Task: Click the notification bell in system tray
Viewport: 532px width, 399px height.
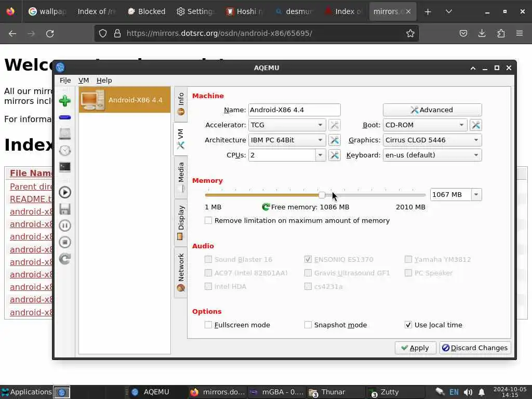Action: click(482, 392)
